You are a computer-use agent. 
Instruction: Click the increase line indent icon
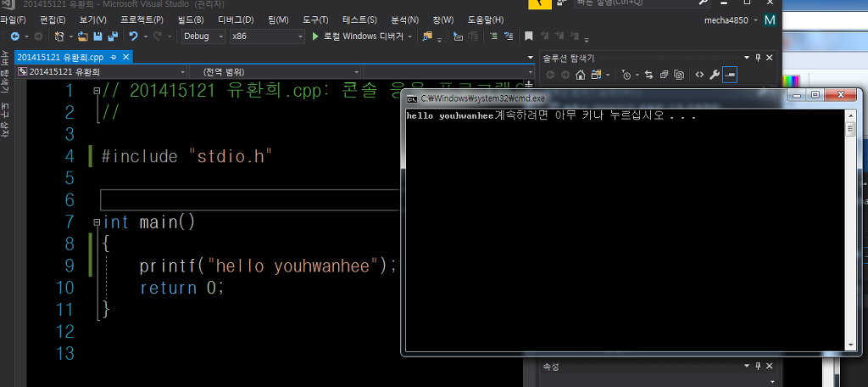click(493, 36)
